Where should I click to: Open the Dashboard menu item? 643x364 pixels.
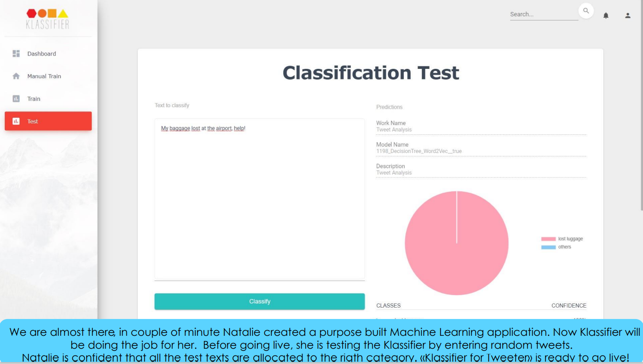[42, 54]
